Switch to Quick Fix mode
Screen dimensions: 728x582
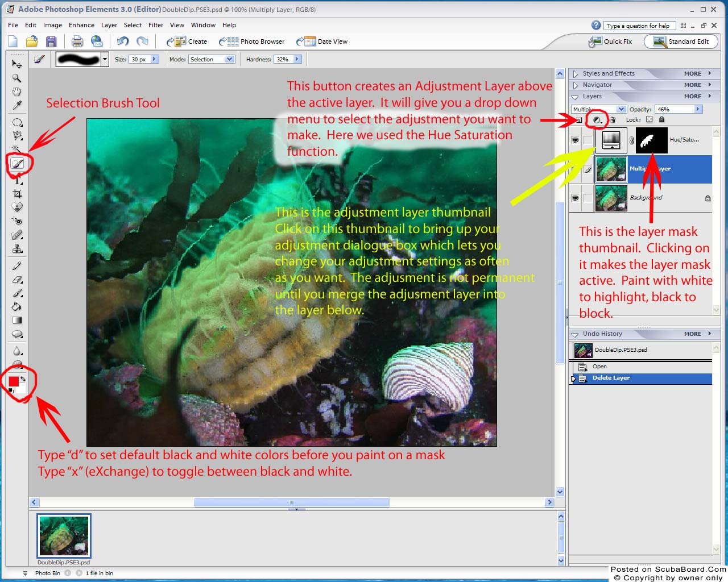[611, 41]
